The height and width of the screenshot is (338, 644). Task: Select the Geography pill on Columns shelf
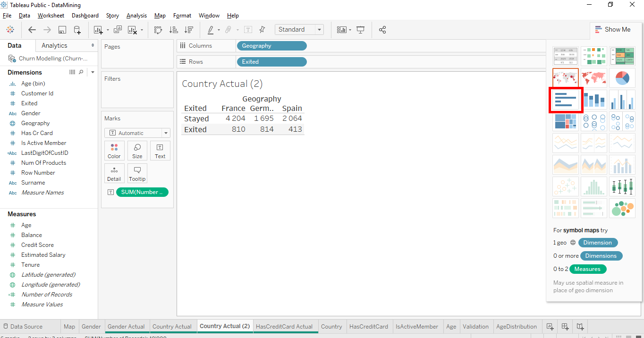[x=271, y=46]
